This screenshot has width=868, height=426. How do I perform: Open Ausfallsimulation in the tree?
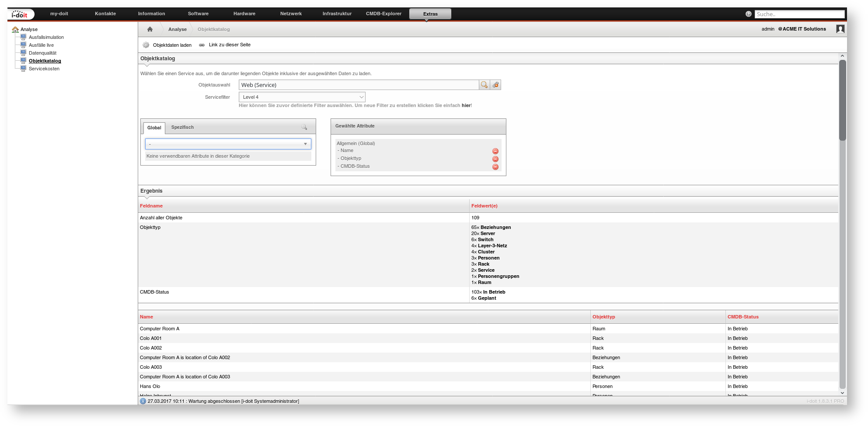click(x=46, y=37)
